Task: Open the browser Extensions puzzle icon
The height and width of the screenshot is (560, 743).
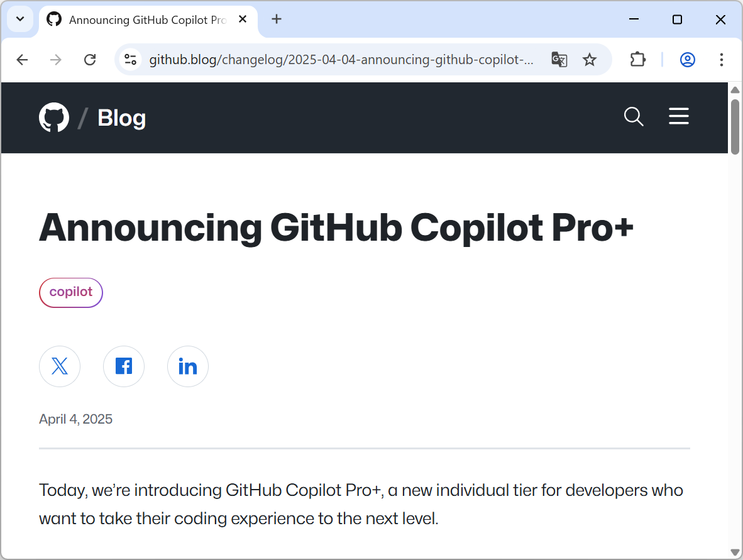Action: (637, 60)
